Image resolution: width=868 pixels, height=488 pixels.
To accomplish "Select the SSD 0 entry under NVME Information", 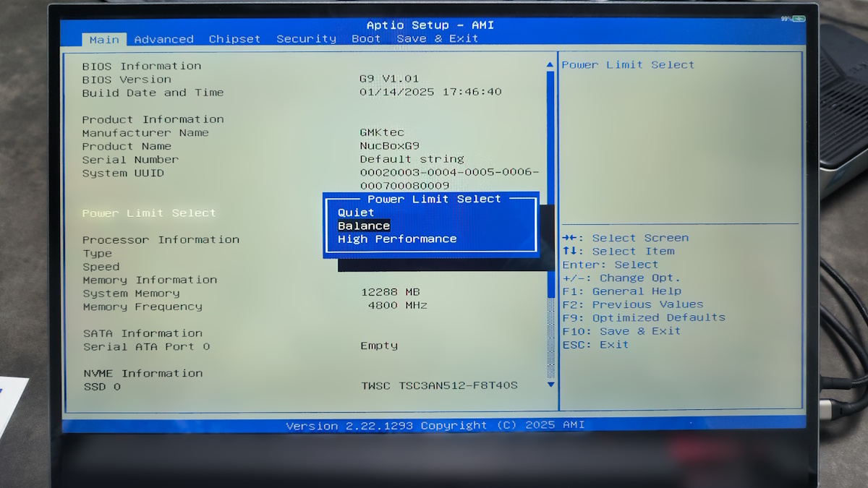I will (101, 387).
